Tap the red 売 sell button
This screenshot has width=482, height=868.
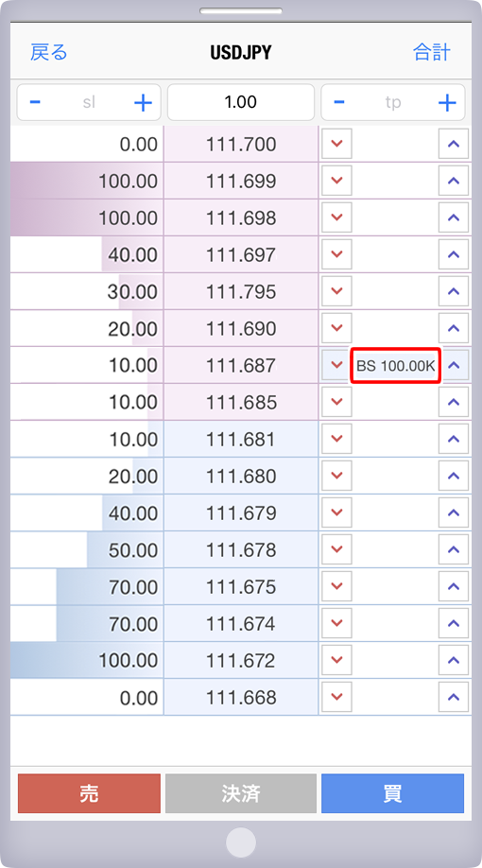(89, 793)
